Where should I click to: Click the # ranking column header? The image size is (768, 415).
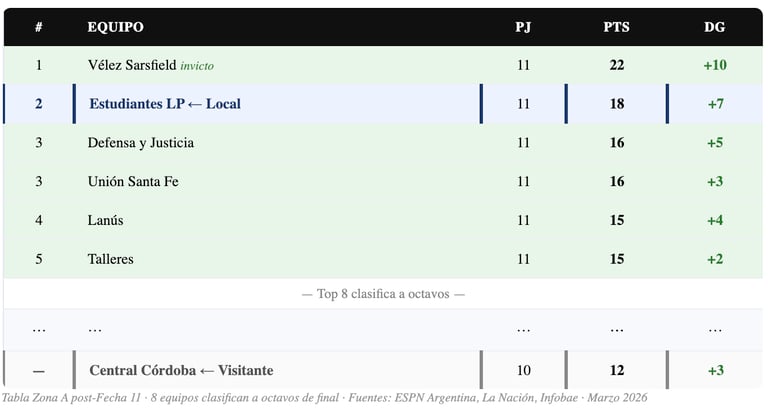[x=39, y=27]
